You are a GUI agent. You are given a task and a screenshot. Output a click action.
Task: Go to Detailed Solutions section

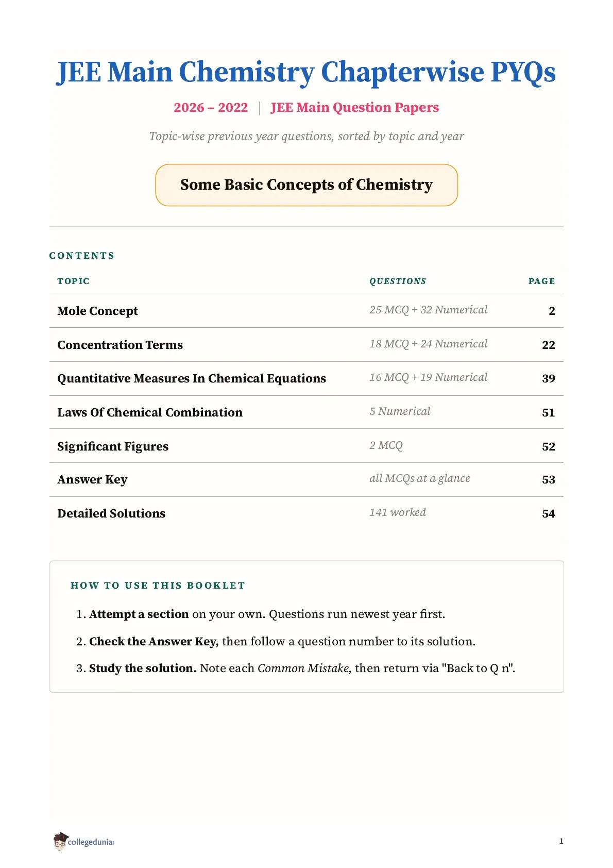tap(111, 513)
